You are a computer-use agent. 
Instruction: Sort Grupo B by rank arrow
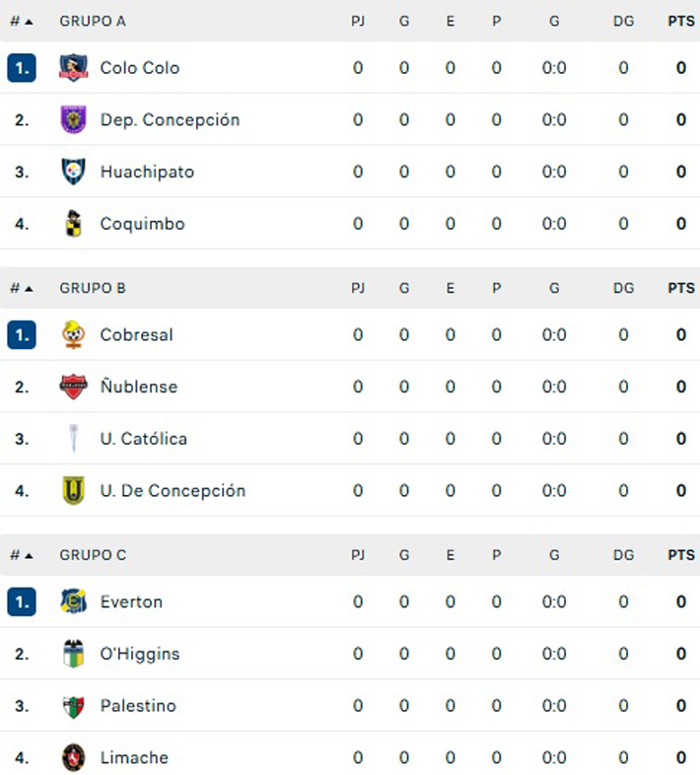coord(22,288)
